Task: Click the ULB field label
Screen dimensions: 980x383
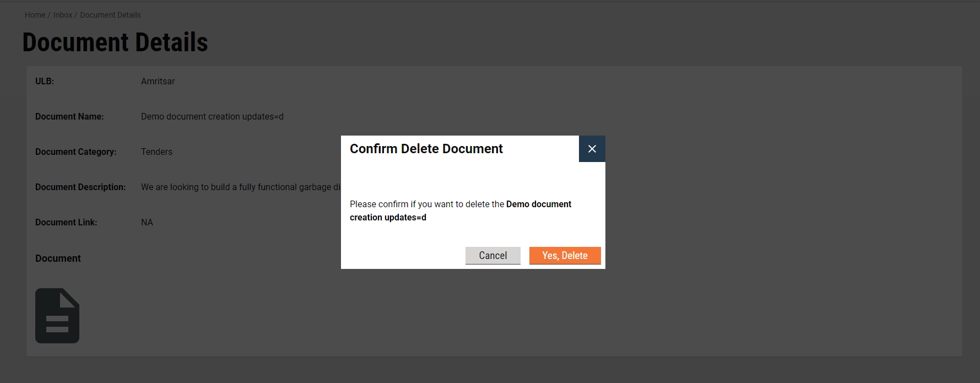Action: coord(45,81)
